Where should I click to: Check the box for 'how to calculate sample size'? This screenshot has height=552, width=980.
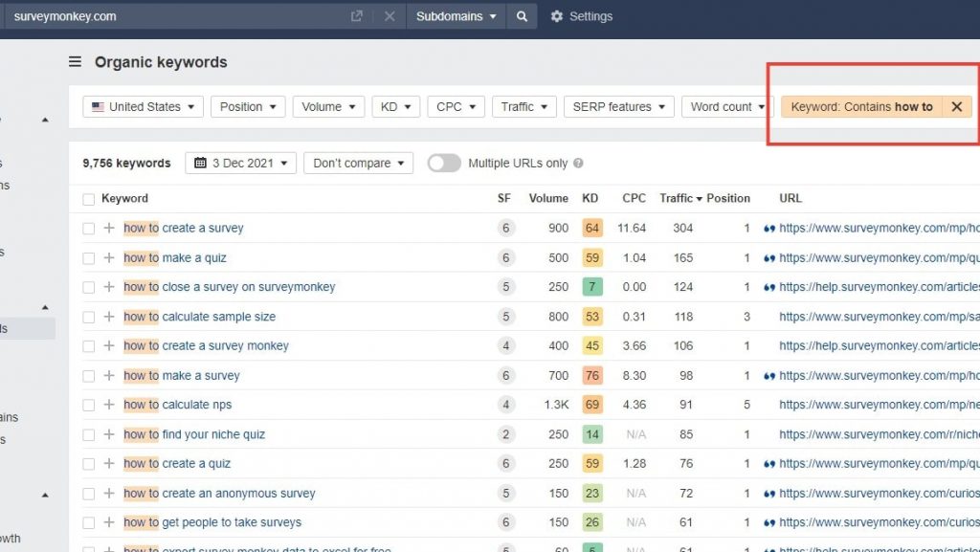click(x=89, y=318)
